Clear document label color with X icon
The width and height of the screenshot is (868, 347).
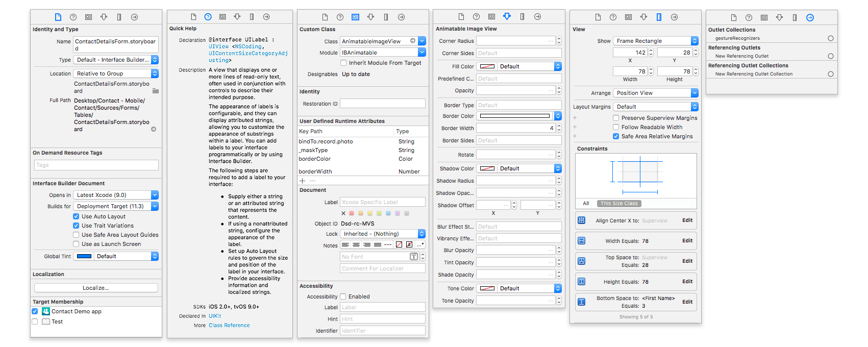click(x=343, y=213)
